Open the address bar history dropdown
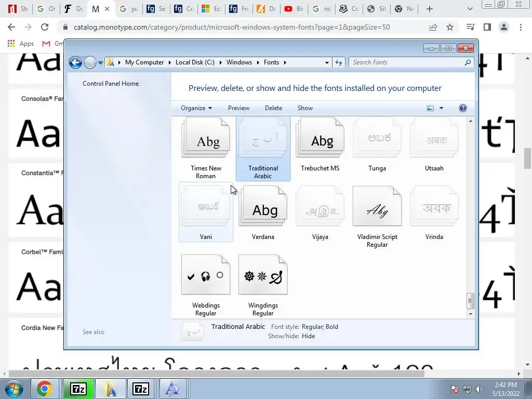The width and height of the screenshot is (532, 399). (327, 62)
